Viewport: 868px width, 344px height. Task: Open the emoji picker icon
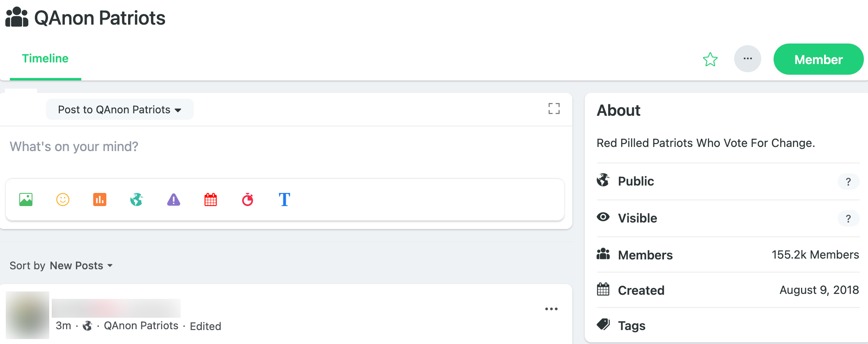[63, 200]
